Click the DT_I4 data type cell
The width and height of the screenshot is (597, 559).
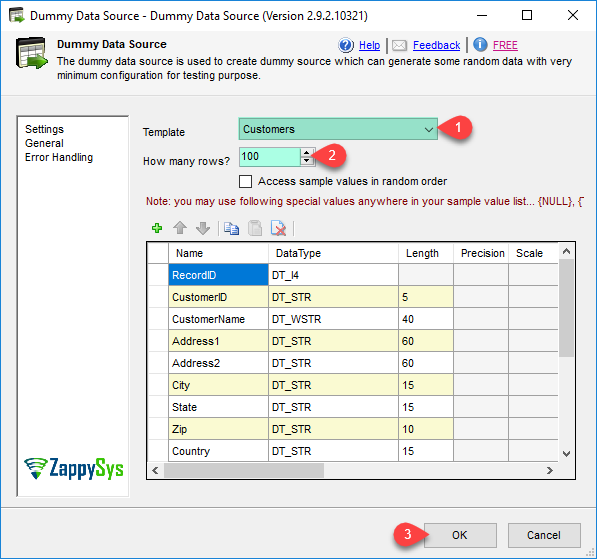(x=333, y=275)
